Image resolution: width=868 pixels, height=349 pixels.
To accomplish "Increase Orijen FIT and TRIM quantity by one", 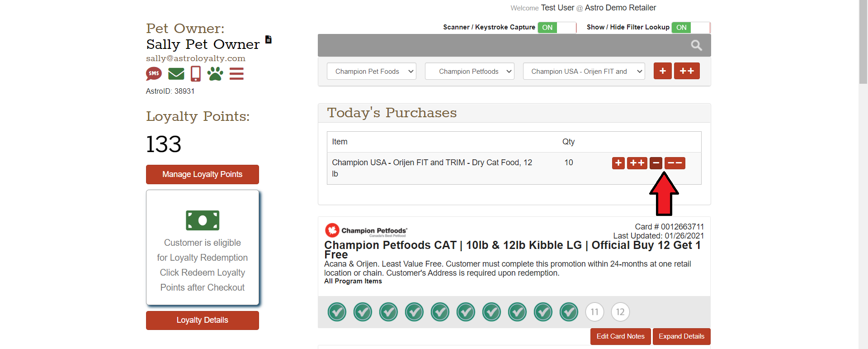I will coord(618,163).
